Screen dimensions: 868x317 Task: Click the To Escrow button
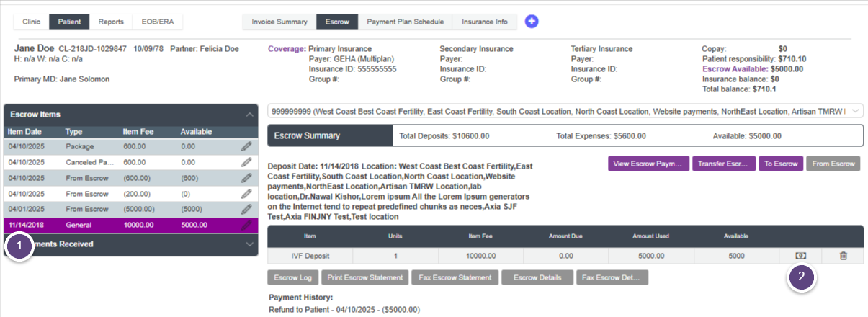(x=780, y=164)
